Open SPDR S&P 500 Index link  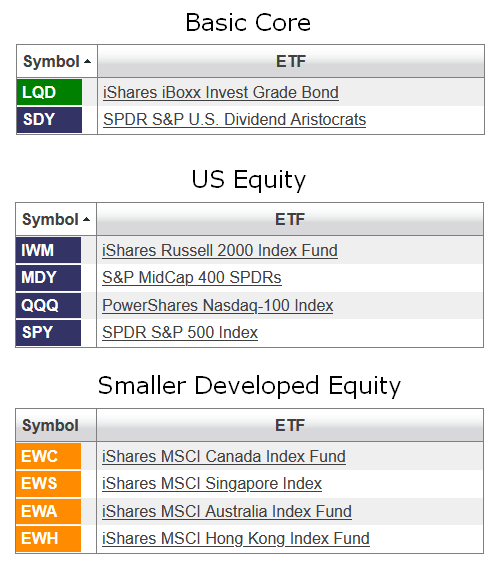point(180,332)
